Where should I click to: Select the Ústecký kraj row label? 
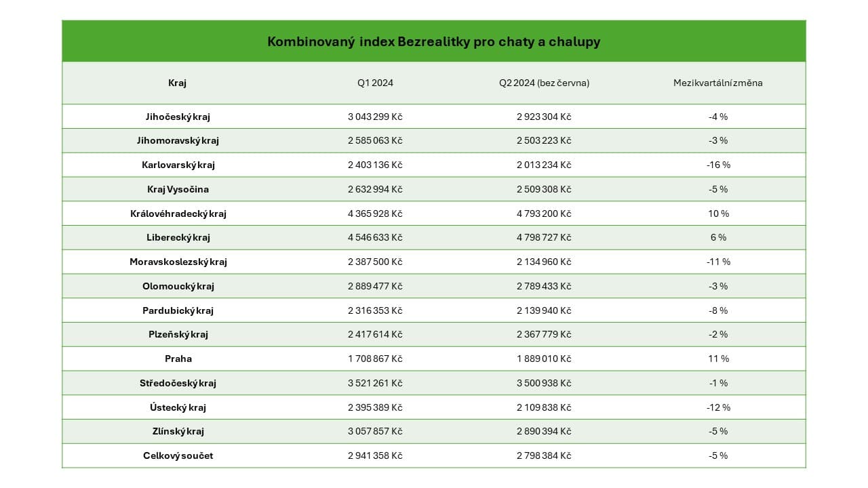[x=178, y=407]
